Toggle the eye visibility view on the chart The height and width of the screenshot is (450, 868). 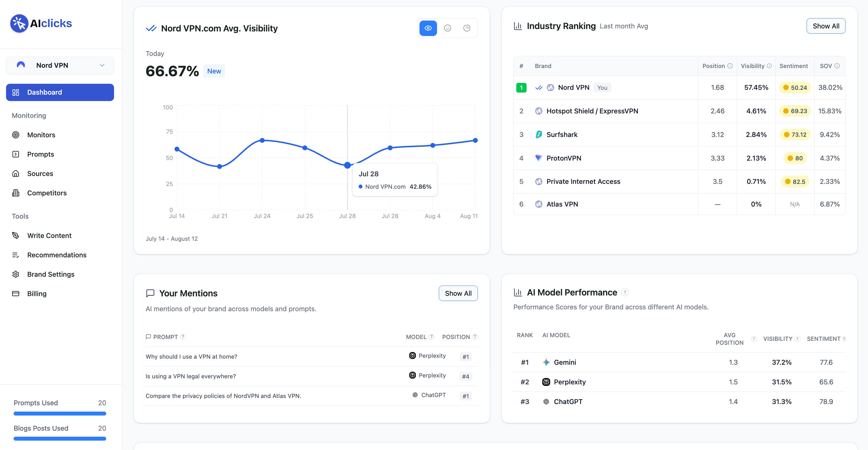pos(428,28)
